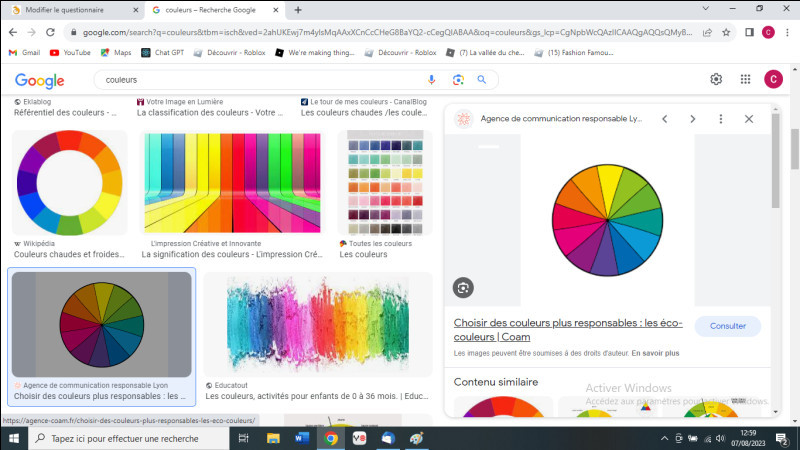Go forward in browser history
This screenshot has height=450, width=800.
(32, 32)
